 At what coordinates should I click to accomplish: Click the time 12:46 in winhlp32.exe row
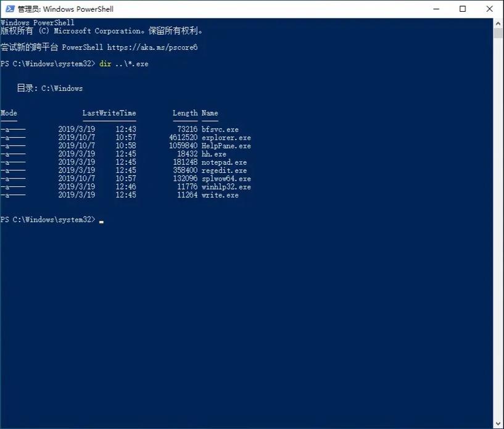[126, 187]
